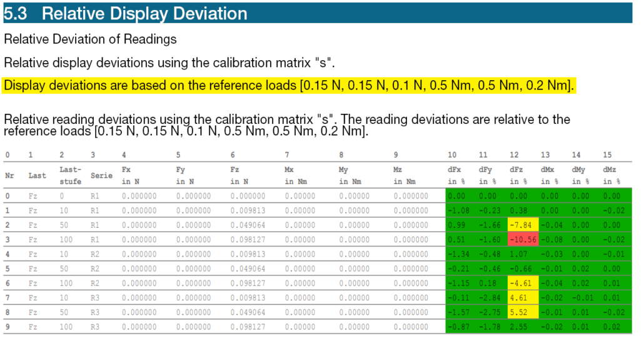
Task: Click column index number 12 above dFz
Action: tap(514, 155)
